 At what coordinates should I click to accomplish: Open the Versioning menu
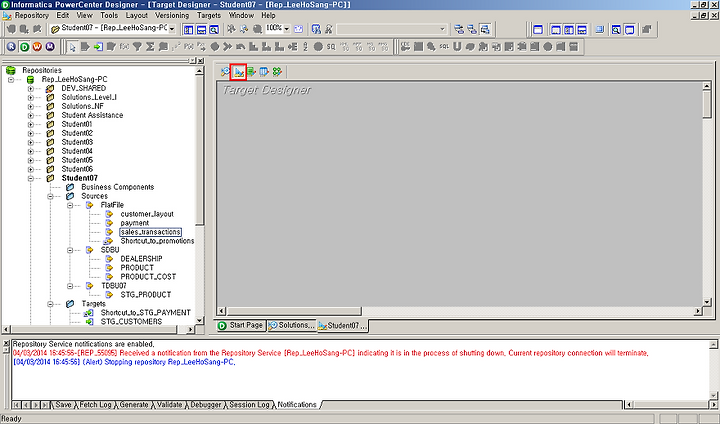[x=172, y=15]
